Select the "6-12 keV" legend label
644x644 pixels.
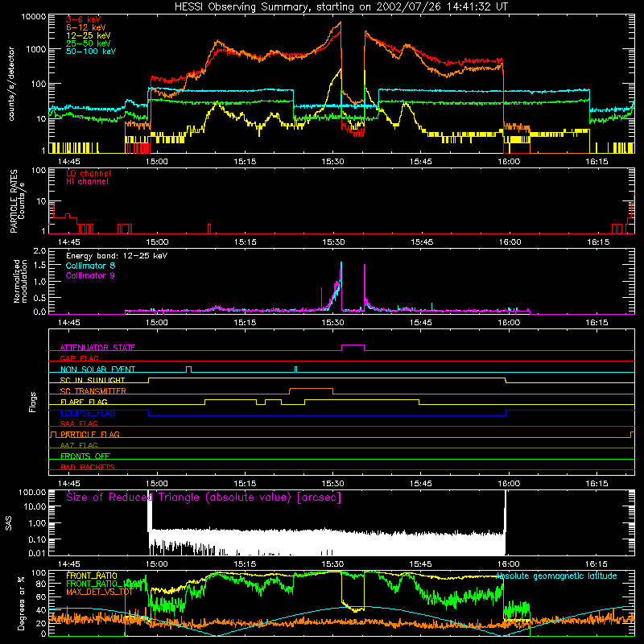86,27
